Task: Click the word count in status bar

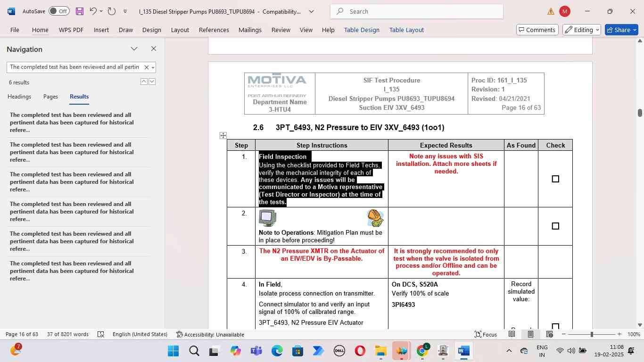Action: [x=68, y=334]
